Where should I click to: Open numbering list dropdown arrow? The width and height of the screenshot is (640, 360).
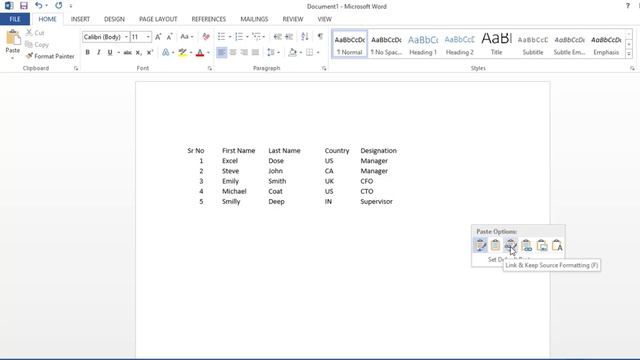coord(247,37)
